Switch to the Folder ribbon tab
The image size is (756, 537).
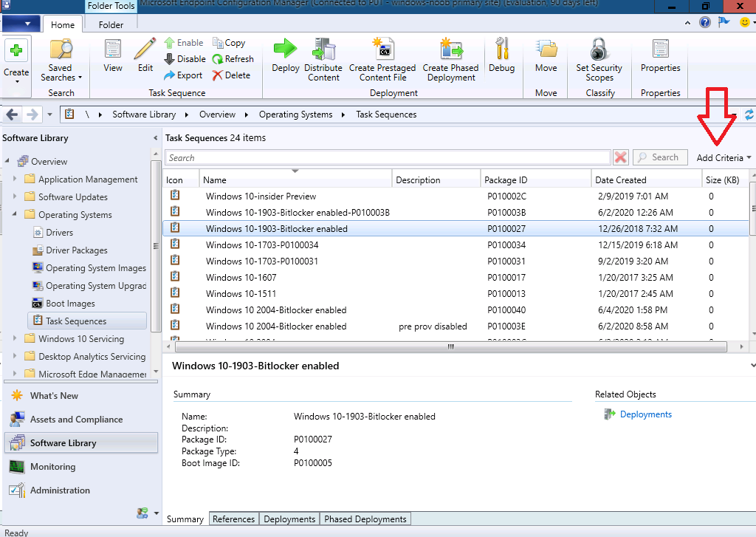pos(111,24)
